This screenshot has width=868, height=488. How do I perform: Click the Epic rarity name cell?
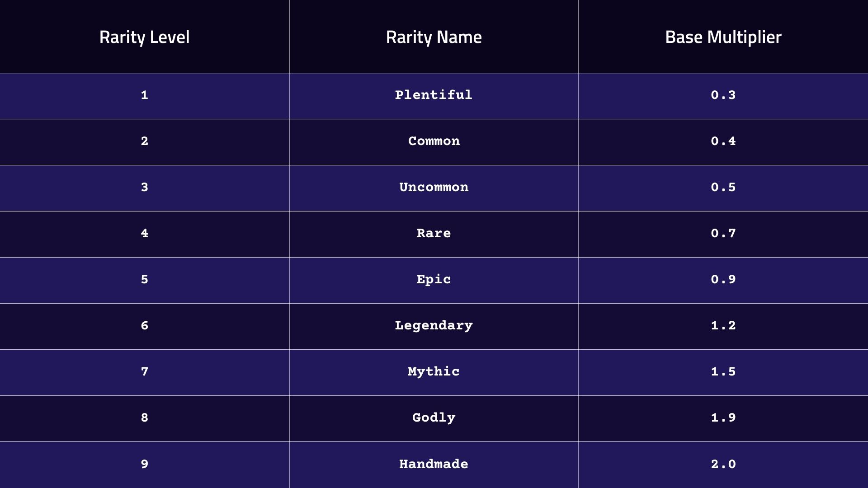tap(434, 280)
